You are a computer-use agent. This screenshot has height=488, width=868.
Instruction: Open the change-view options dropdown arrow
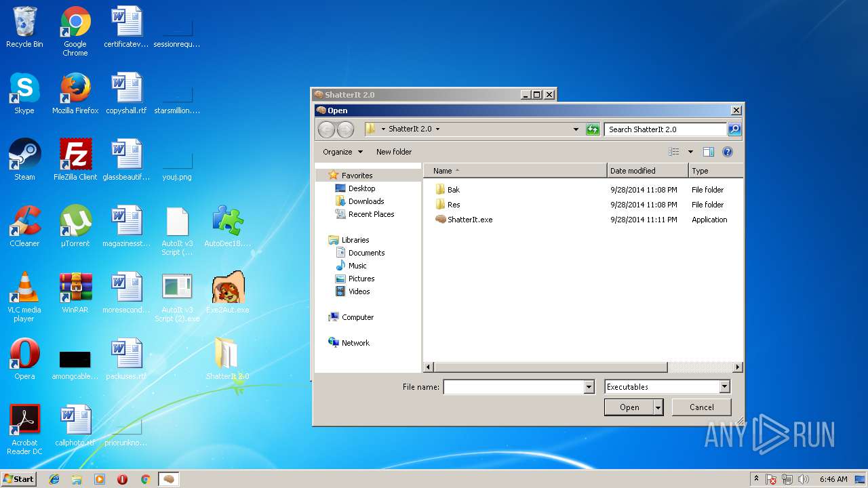[690, 152]
